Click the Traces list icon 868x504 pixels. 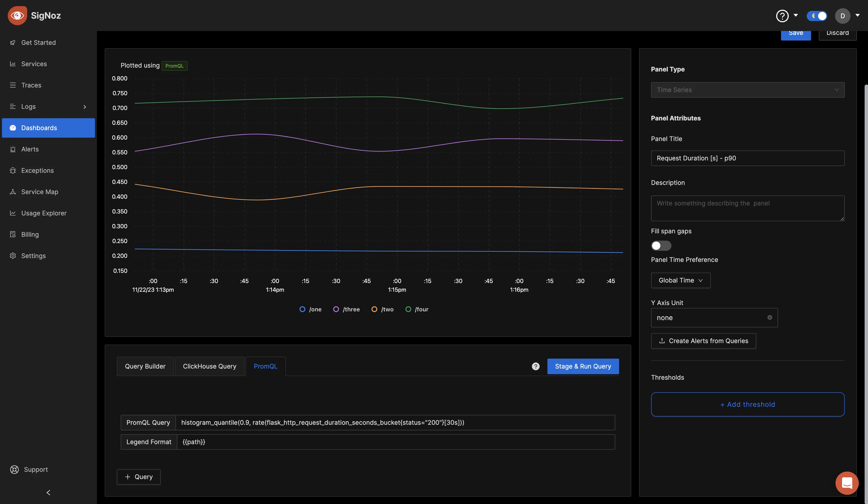pyautogui.click(x=13, y=85)
